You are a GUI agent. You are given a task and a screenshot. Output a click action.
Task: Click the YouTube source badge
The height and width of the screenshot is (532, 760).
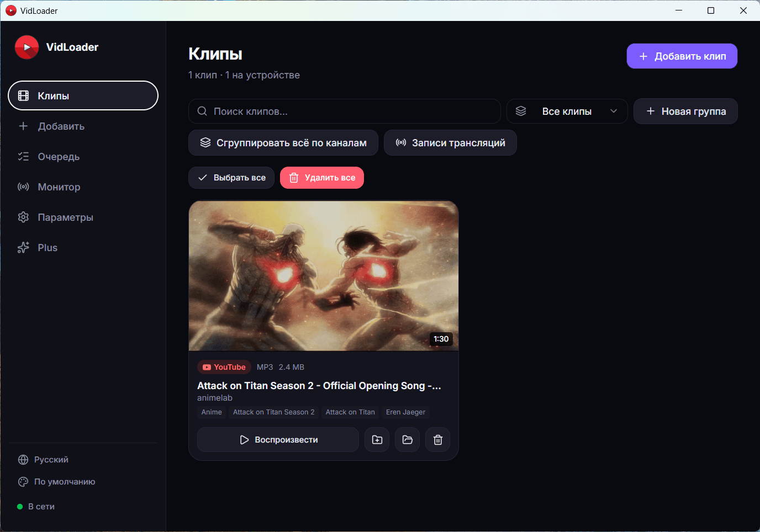[x=224, y=367]
